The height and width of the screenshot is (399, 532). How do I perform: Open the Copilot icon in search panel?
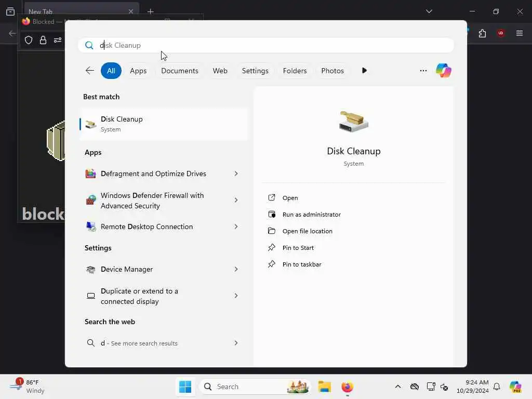point(444,71)
